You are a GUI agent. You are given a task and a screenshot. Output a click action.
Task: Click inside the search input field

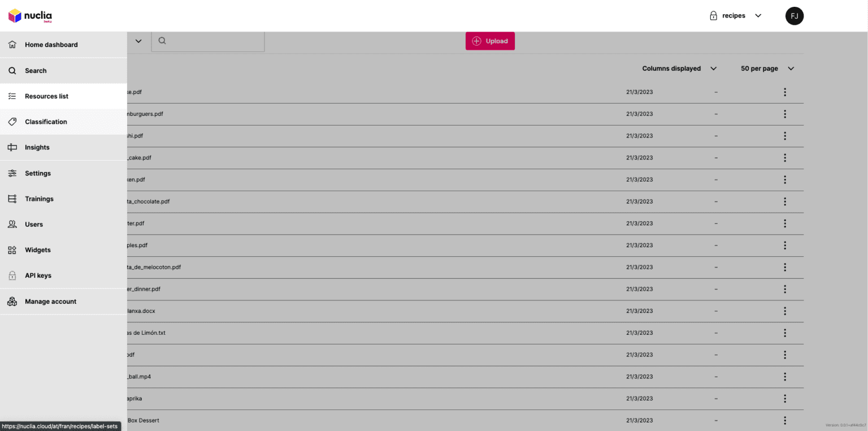tap(208, 41)
